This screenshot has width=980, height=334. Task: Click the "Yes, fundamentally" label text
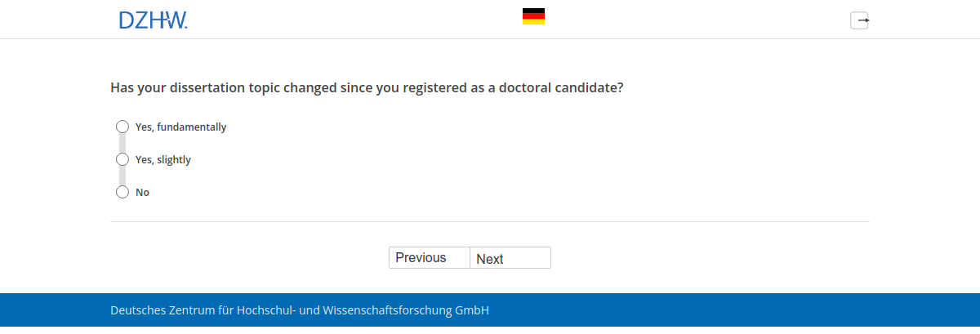pyautogui.click(x=180, y=127)
